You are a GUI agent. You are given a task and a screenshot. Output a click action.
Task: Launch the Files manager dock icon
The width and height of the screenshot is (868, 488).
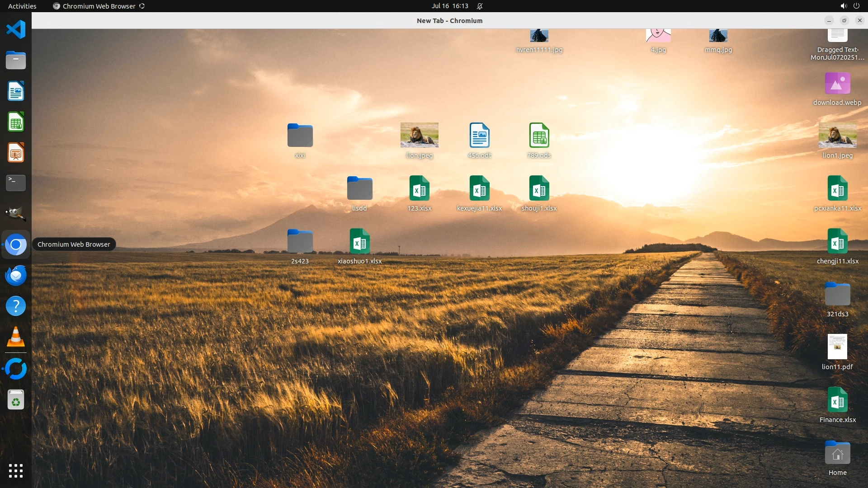point(16,61)
